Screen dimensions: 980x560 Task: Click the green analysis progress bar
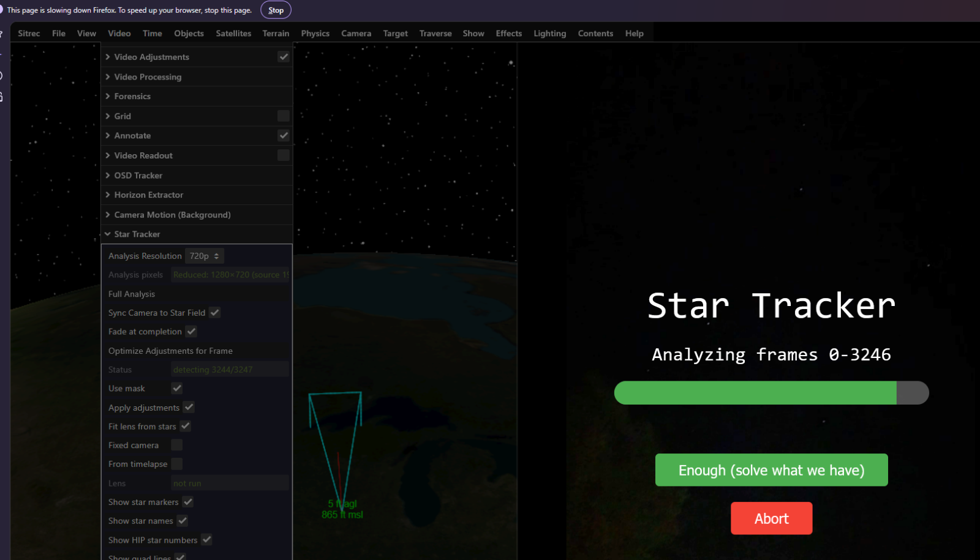coord(771,393)
